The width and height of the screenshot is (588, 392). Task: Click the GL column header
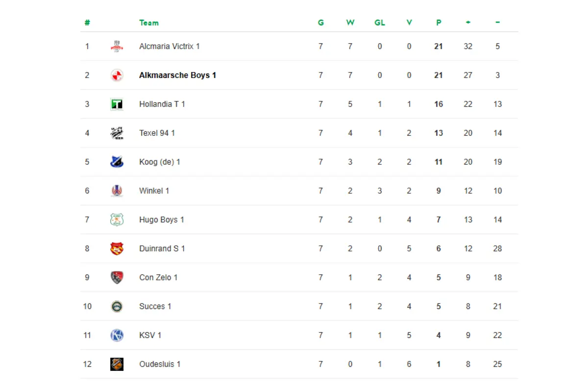coord(379,23)
